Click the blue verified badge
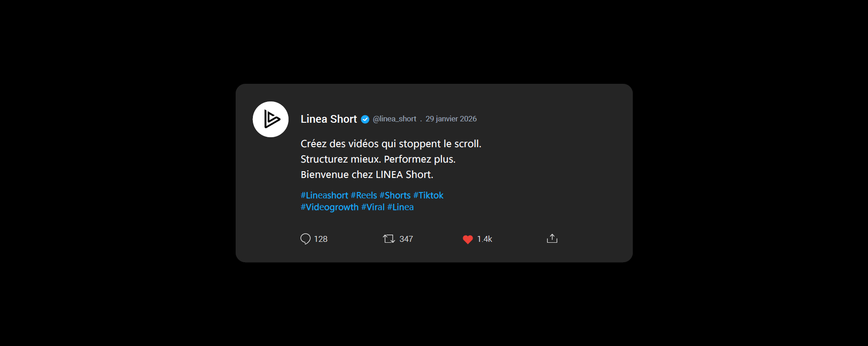Viewport: 868px width, 346px height. tap(365, 119)
